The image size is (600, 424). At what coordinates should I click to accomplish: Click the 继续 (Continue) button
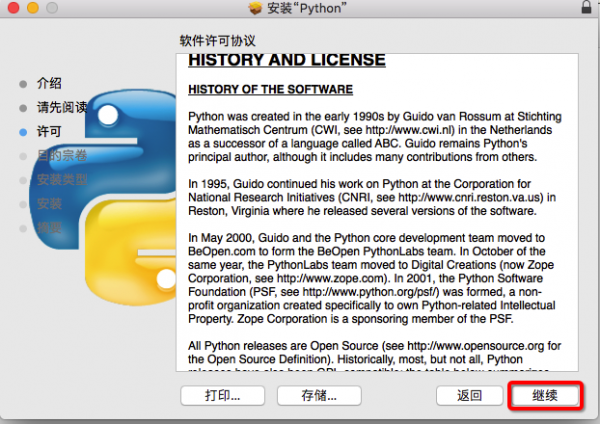click(545, 395)
